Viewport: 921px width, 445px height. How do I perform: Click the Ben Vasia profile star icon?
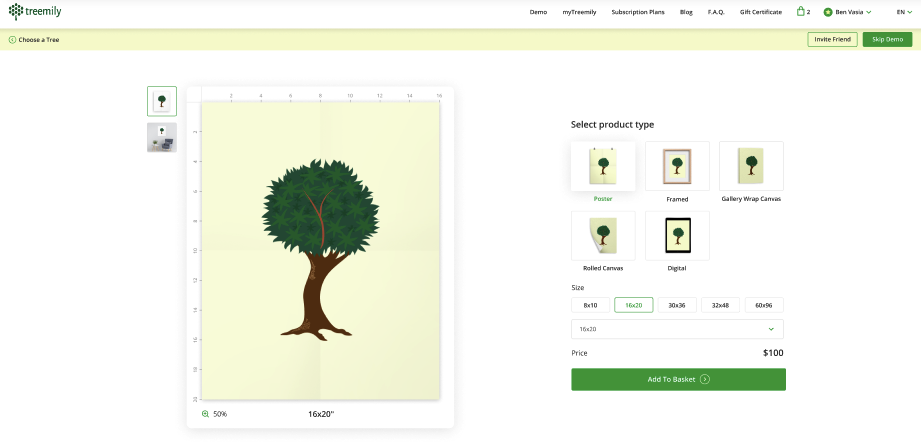pos(828,12)
